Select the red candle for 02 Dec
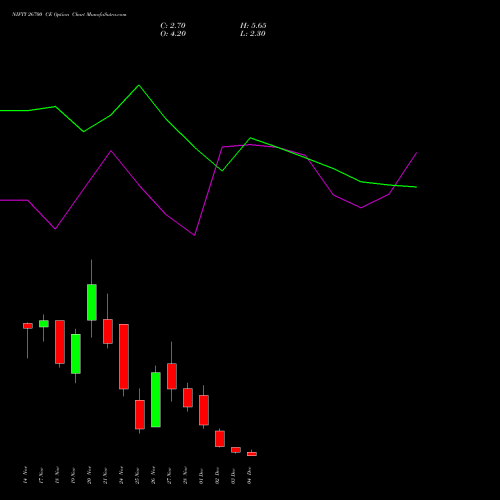This screenshot has height=500, width=500. point(220,439)
